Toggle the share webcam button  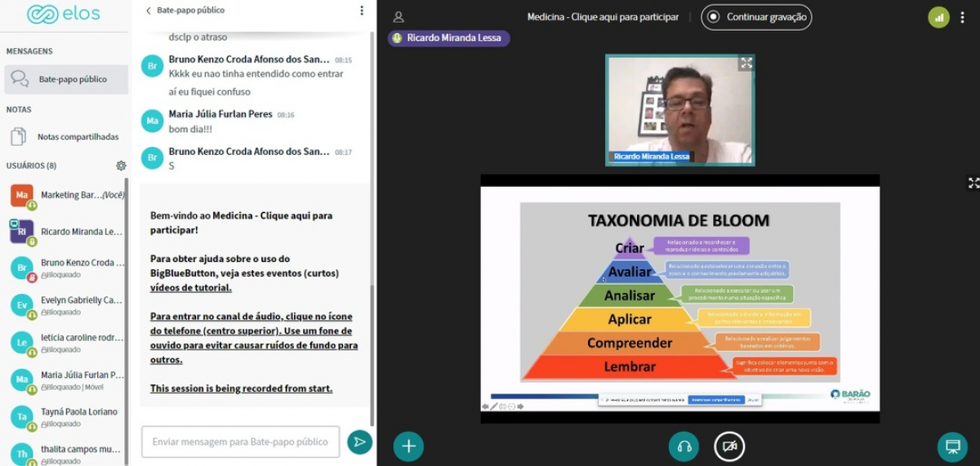(x=729, y=446)
